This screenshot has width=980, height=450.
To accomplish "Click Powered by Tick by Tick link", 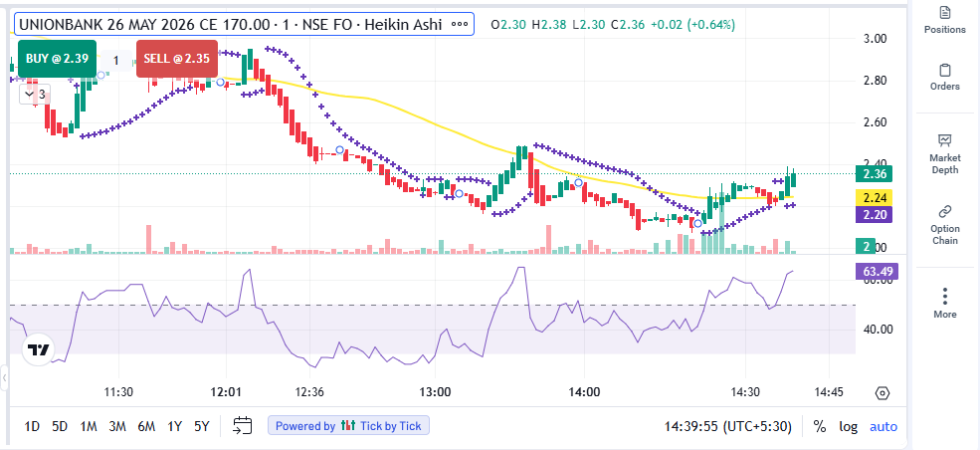I will click(x=348, y=426).
